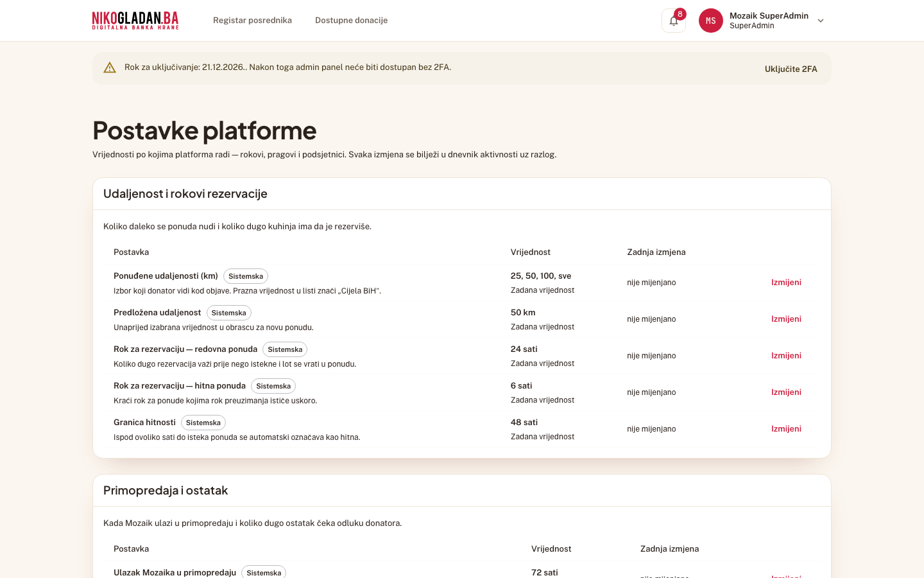Viewport: 924px width, 578px height.
Task: Click Zadnja izmjena header in first table
Action: click(656, 252)
